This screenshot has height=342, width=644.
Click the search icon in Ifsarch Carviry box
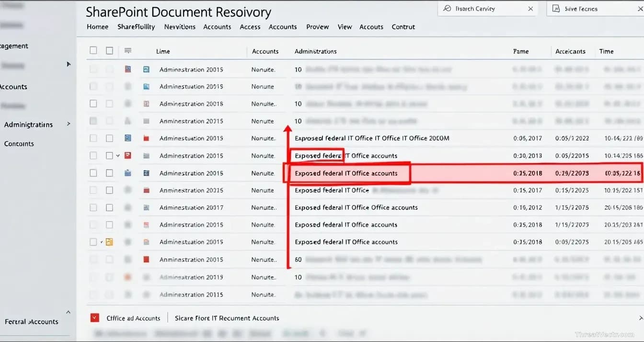click(x=447, y=9)
